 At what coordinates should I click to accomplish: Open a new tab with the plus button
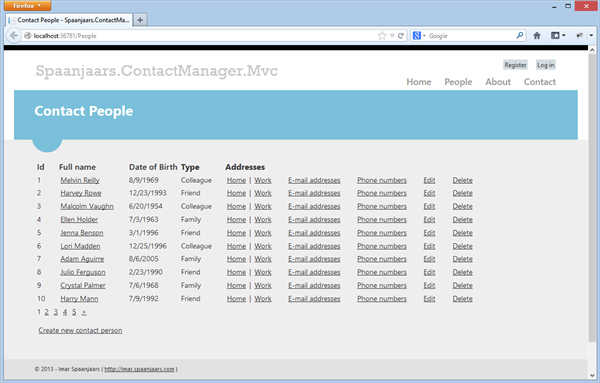(x=140, y=20)
